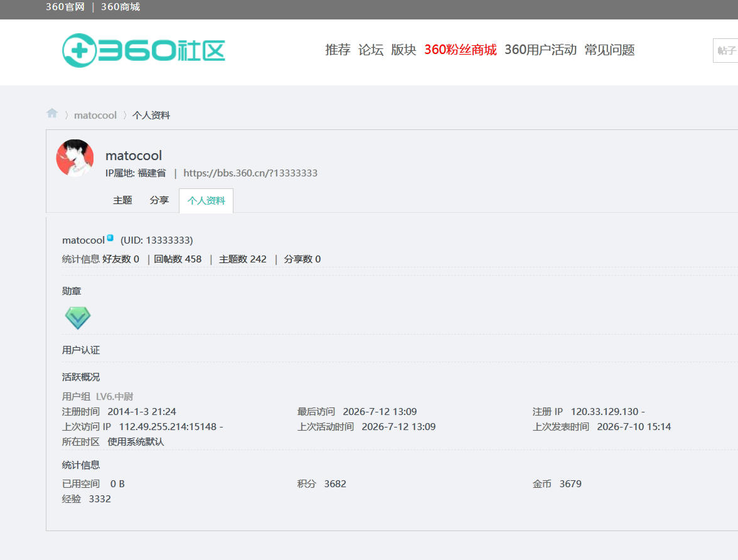This screenshot has height=560, width=738.
Task: Click the matocool username heading
Action: (x=134, y=156)
